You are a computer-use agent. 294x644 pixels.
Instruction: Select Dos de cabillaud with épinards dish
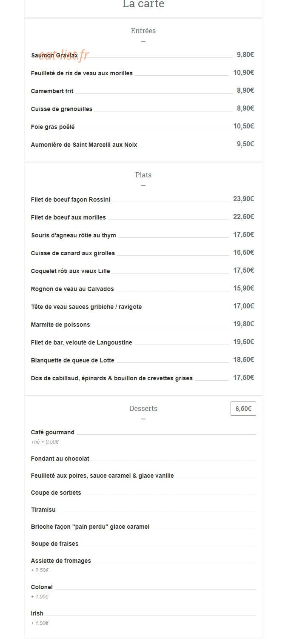coord(112,378)
